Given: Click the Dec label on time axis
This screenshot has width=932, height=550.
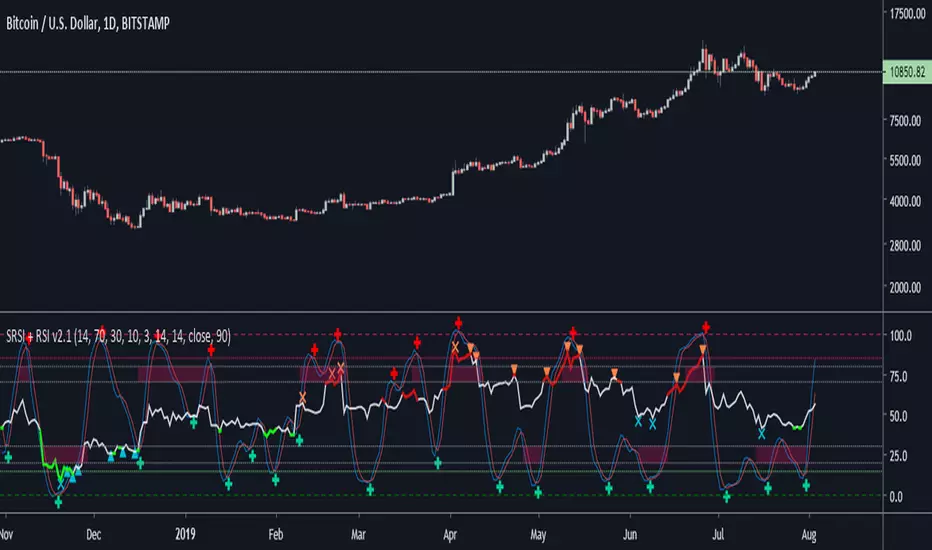Looking at the screenshot, I should pyautogui.click(x=93, y=535).
